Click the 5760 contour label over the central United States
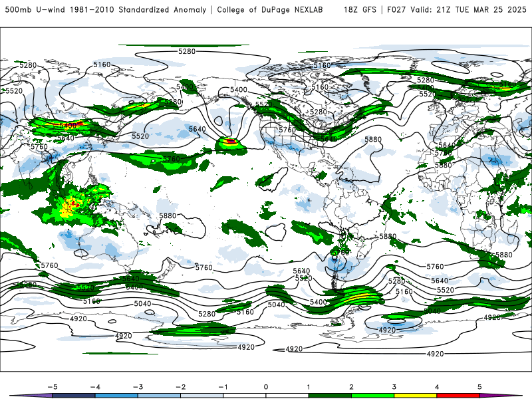Screen dimensions: 532x399 click(287, 130)
